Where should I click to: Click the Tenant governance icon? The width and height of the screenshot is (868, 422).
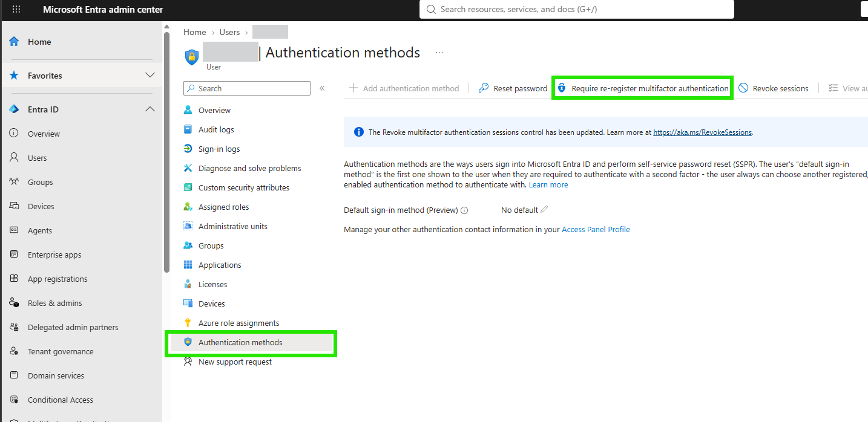click(x=14, y=351)
